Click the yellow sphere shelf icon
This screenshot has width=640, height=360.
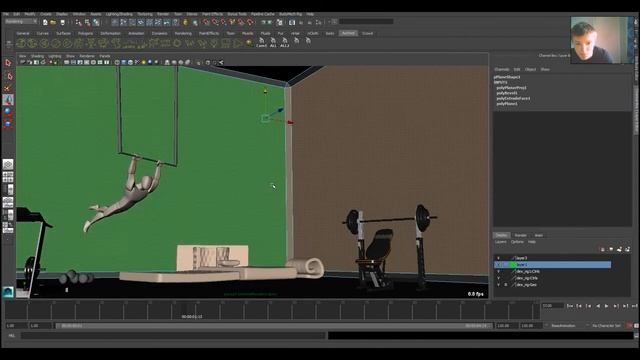pos(249,42)
